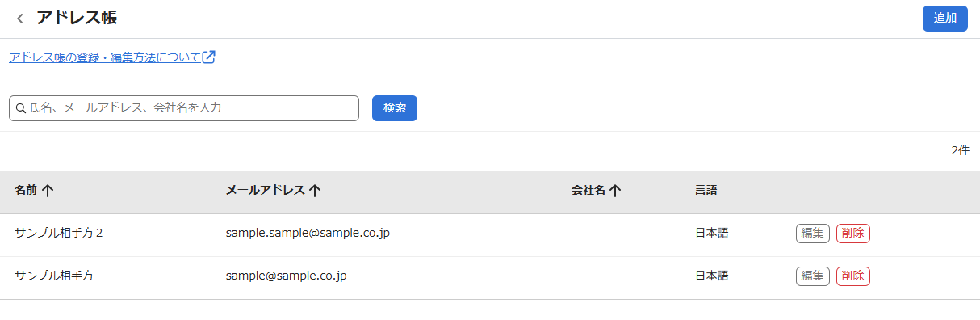Select the サンプル相手方２ name cell
The width and height of the screenshot is (980, 320).
[59, 234]
